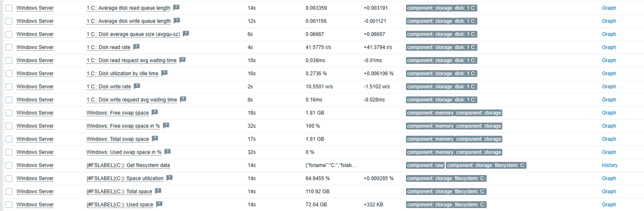The image size is (644, 211).
Task: Click help icon beside Used space
Action: point(159,203)
